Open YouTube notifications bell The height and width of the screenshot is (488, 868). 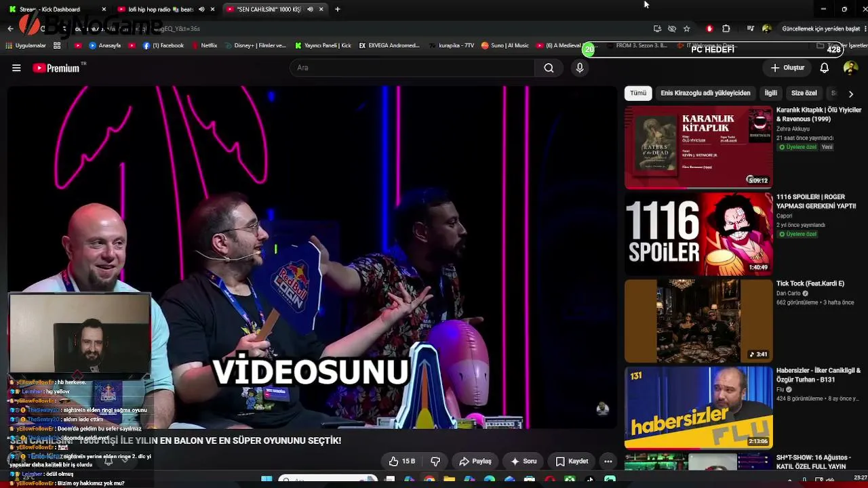click(x=825, y=68)
